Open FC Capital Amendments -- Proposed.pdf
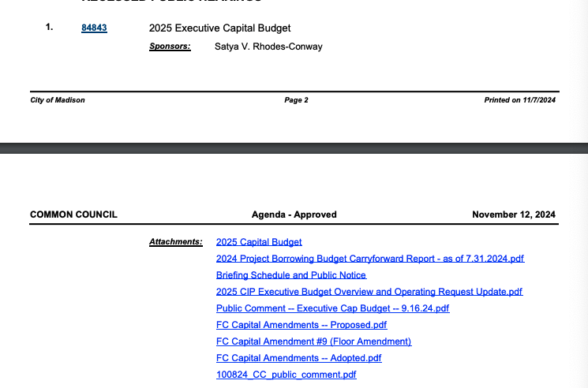The image size is (588, 388). (301, 325)
